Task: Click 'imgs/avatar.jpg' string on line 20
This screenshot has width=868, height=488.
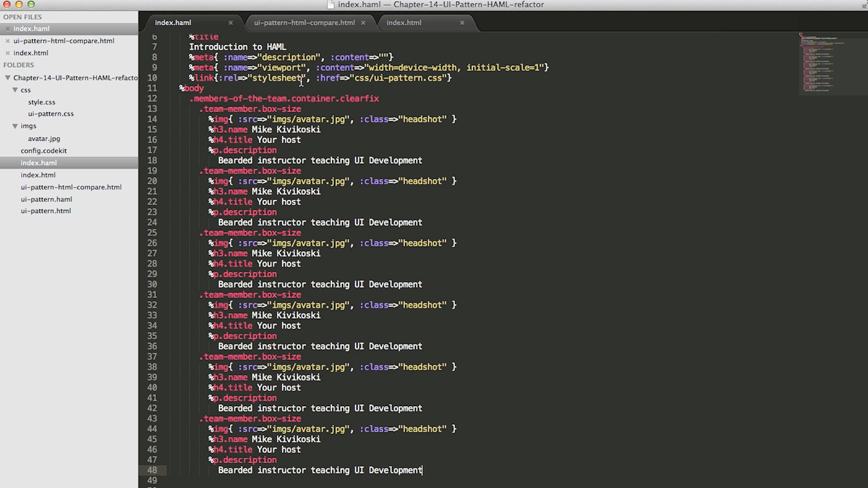Action: coord(308,181)
